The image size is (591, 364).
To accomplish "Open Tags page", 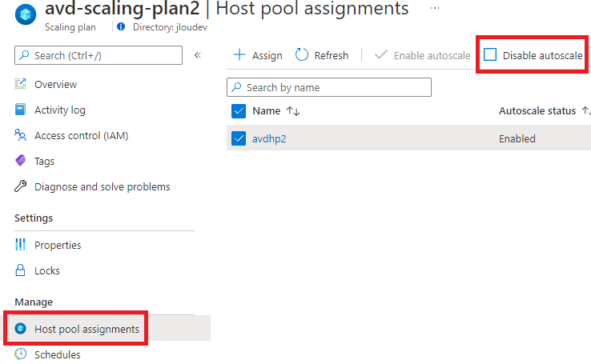I will pos(45,161).
